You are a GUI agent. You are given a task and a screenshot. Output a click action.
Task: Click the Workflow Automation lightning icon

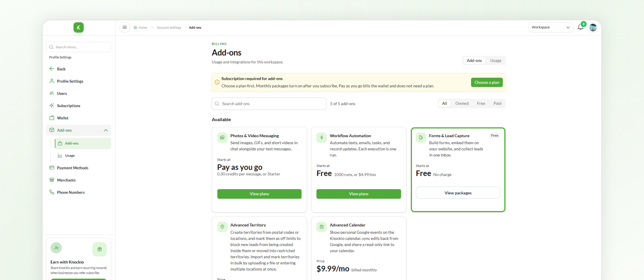coord(322,138)
